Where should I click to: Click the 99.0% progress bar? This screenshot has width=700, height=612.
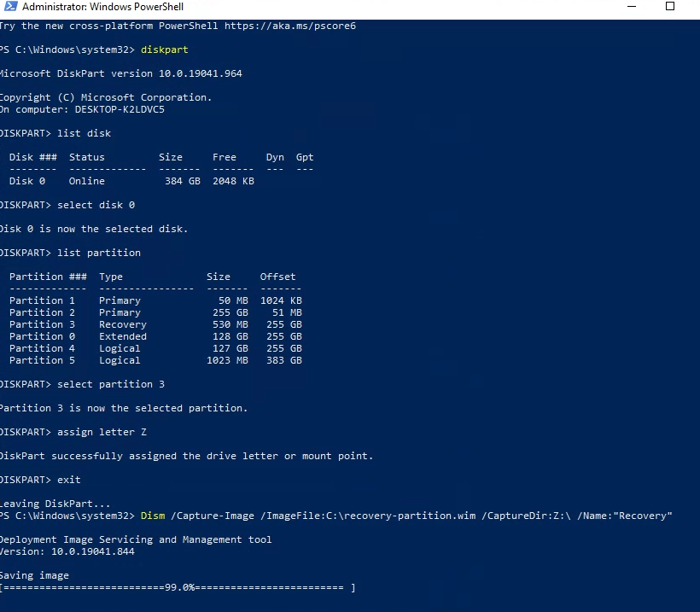point(178,587)
